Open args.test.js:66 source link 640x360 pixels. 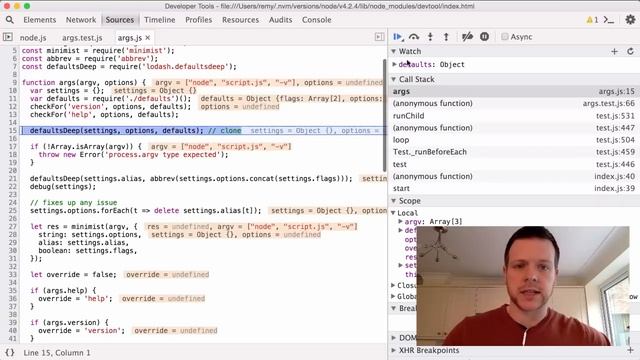609,104
